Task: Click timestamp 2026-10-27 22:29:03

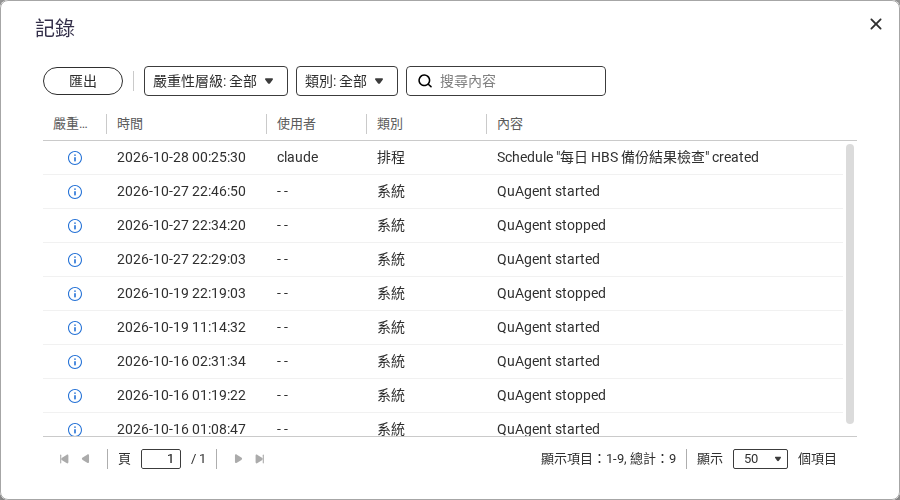Action: (181, 259)
